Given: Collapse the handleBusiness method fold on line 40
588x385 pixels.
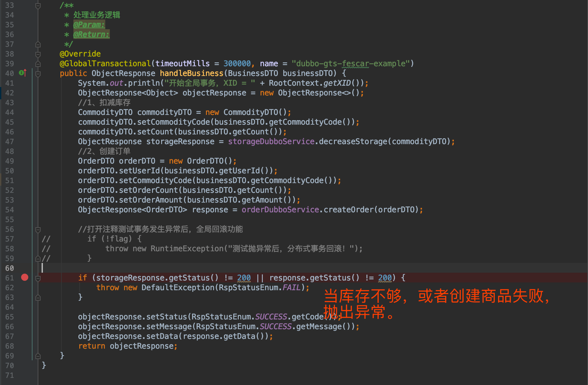Looking at the screenshot, I should tap(38, 74).
